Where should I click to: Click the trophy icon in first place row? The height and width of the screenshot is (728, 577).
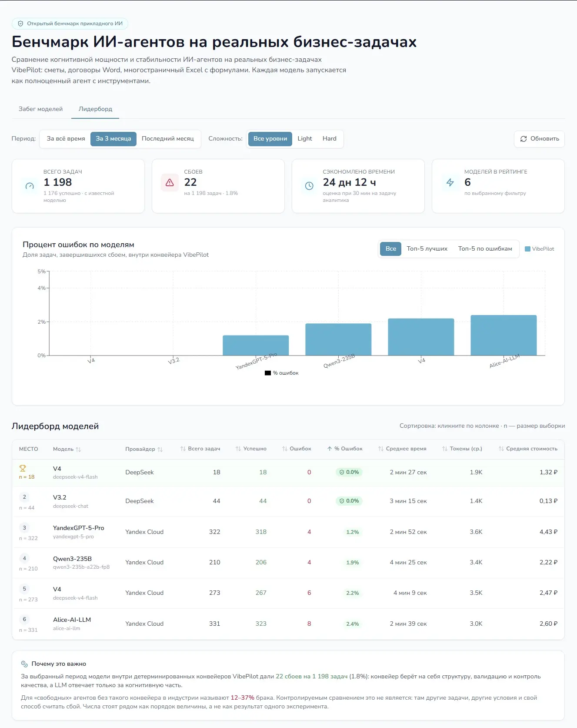point(23,469)
